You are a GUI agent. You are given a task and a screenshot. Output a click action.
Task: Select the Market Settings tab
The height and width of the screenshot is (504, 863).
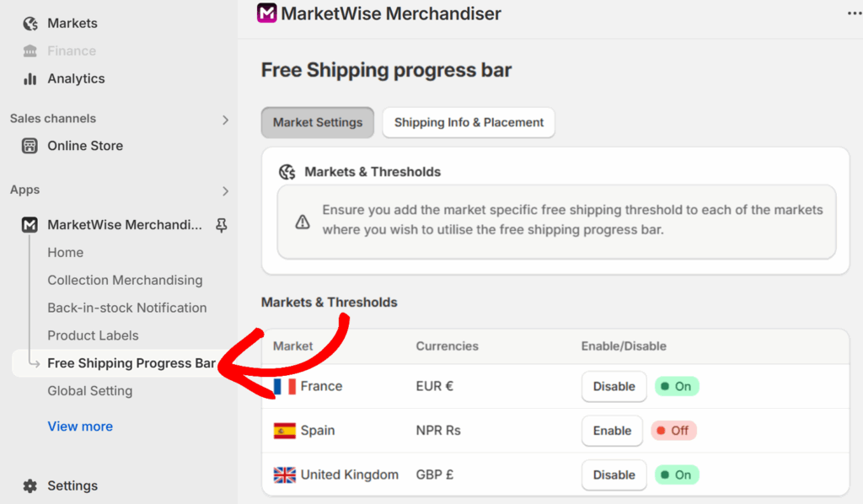[318, 122]
